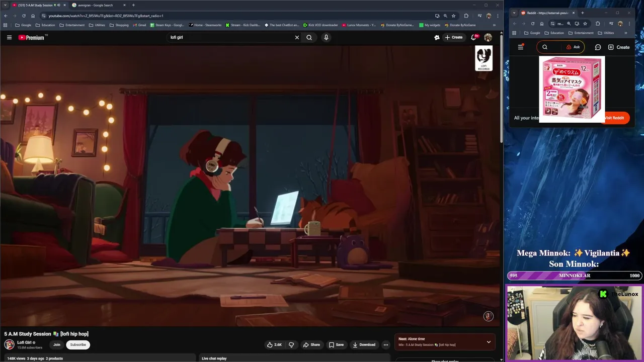Subscribe to the Lofi Girl channel
This screenshot has height=362, width=644.
(78, 344)
